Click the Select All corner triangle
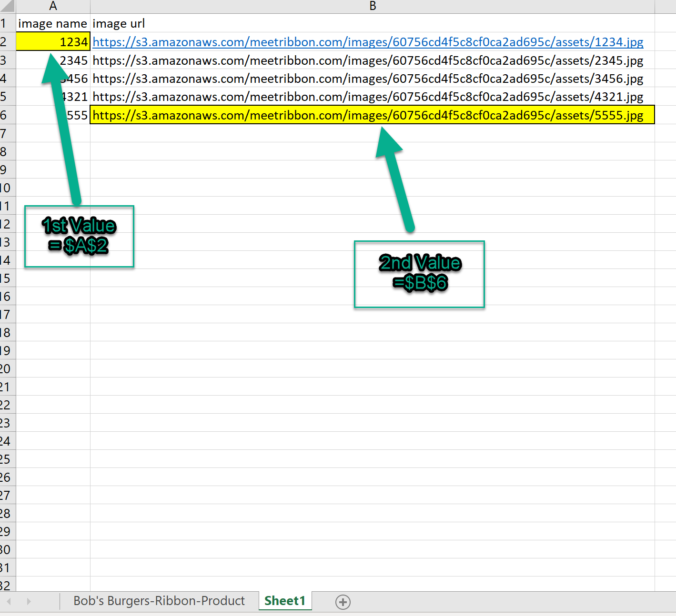 click(8, 6)
